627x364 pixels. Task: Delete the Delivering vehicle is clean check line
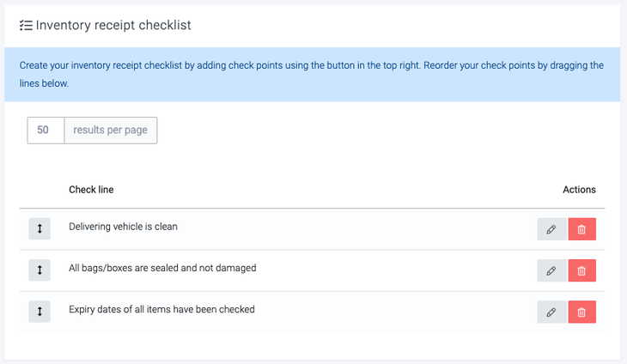581,229
